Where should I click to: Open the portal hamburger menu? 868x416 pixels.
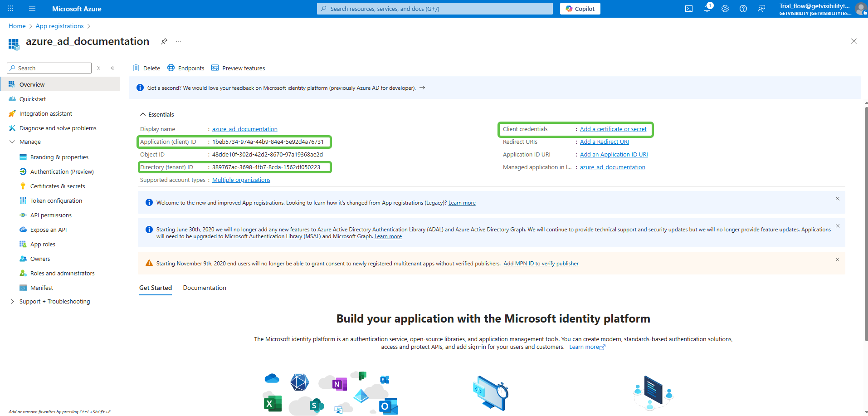click(32, 9)
